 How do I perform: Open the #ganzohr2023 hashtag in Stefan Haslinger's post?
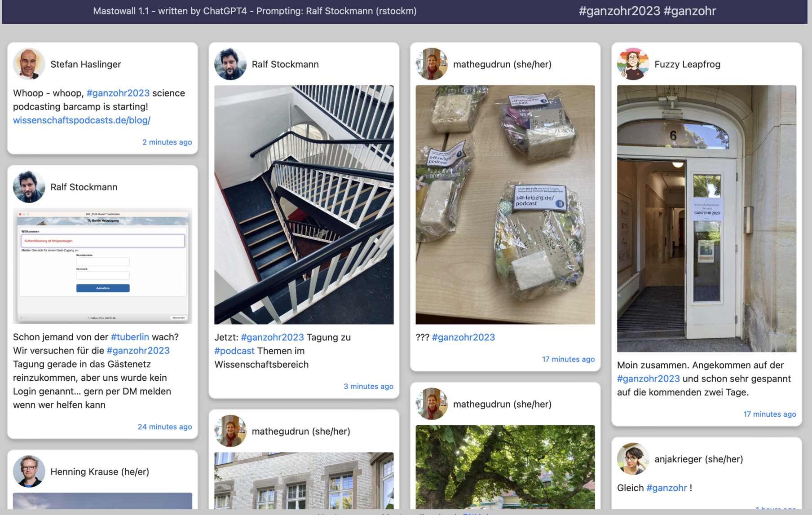click(x=118, y=93)
